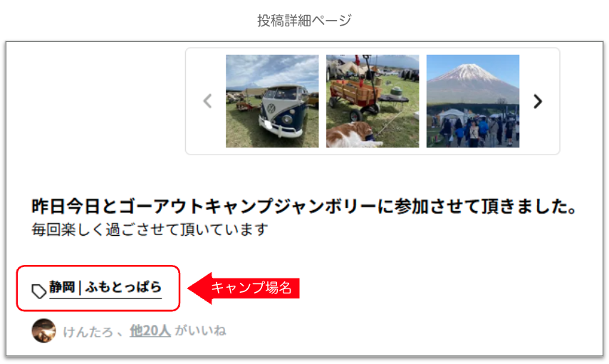Open the Mt. Fuji photo thumbnail
Screen dimensions: 609x364
(473, 101)
